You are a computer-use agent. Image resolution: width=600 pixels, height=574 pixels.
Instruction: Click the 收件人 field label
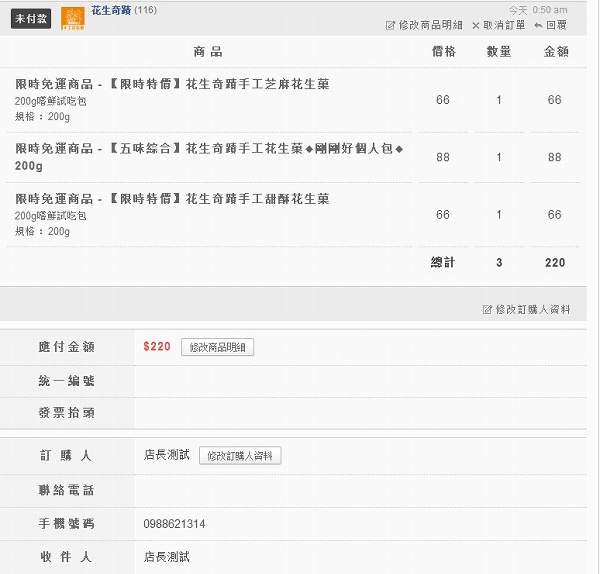click(x=67, y=557)
